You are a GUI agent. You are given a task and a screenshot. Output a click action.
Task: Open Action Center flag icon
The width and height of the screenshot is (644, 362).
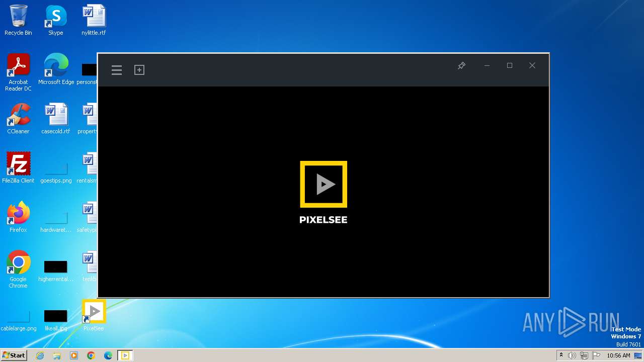[x=596, y=355]
